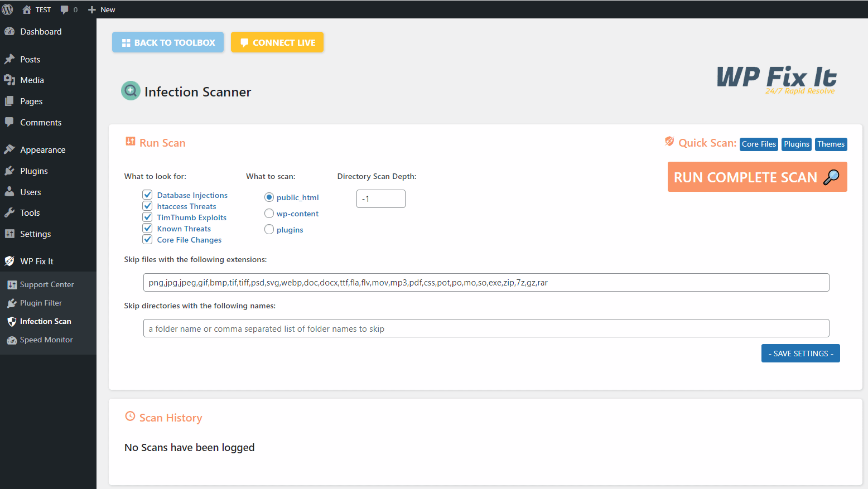
Task: Click the Speed Monitor gauge icon
Action: 12,340
